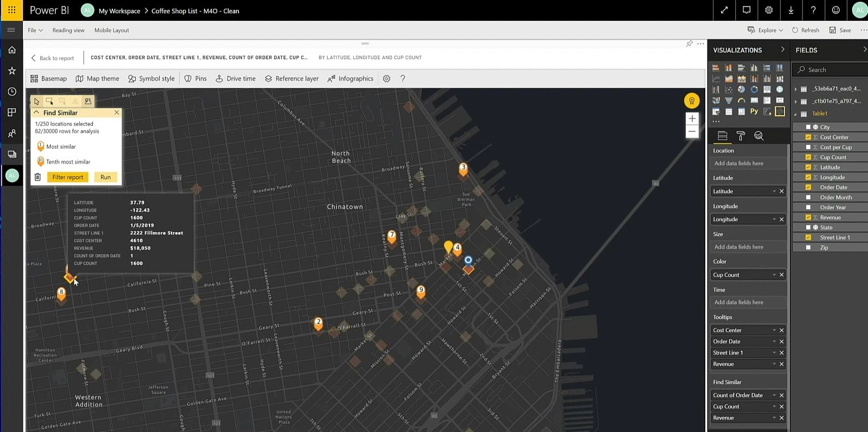Check the City field checkbox
The height and width of the screenshot is (432, 868).
pos(808,127)
